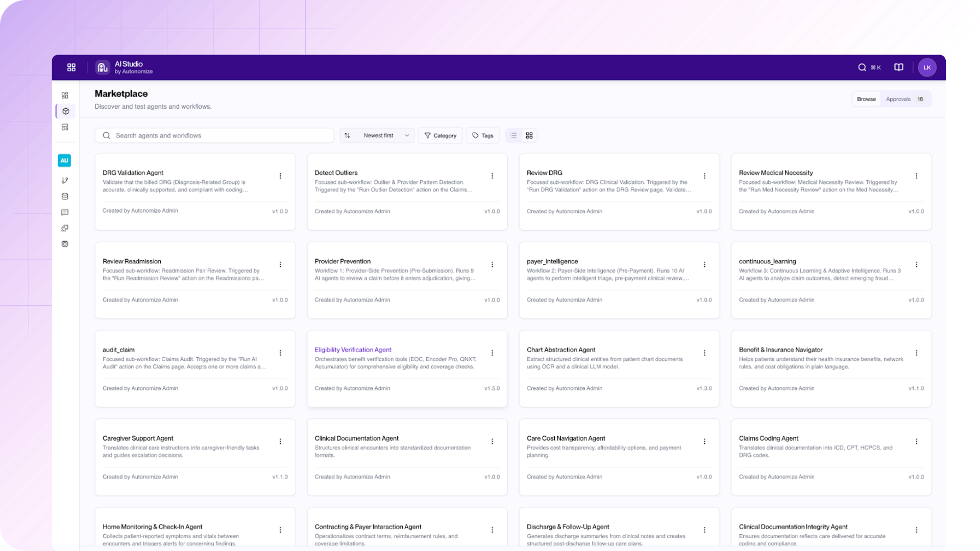Open the Newest first sort dropdown
The width and height of the screenshot is (980, 551).
tap(377, 135)
